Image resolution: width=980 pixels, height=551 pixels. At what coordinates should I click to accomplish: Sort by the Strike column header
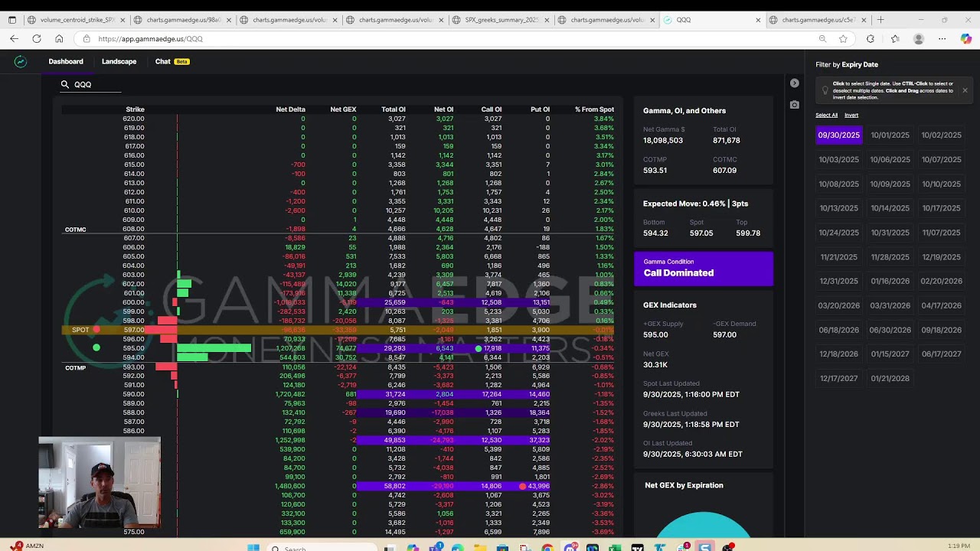click(x=135, y=109)
